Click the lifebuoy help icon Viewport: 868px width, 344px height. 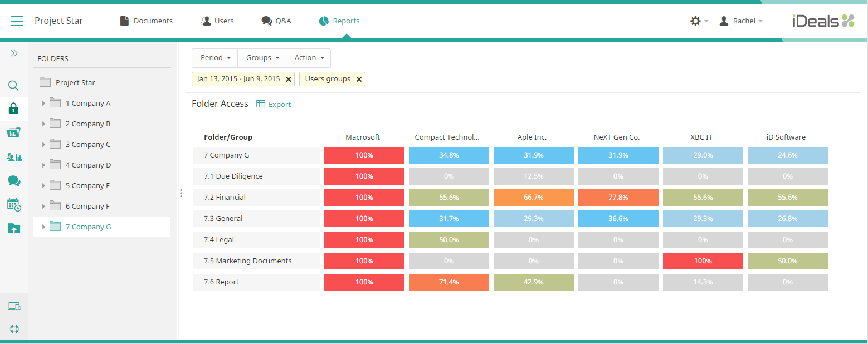click(x=14, y=328)
